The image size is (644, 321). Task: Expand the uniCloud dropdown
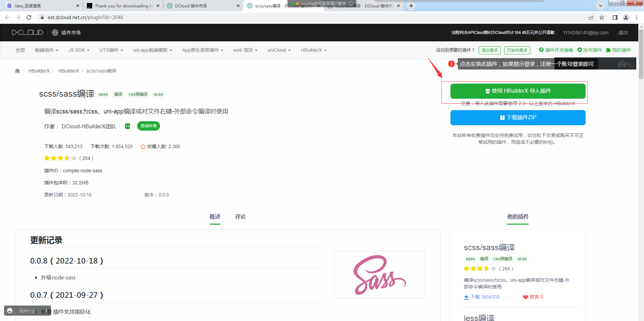tap(279, 50)
